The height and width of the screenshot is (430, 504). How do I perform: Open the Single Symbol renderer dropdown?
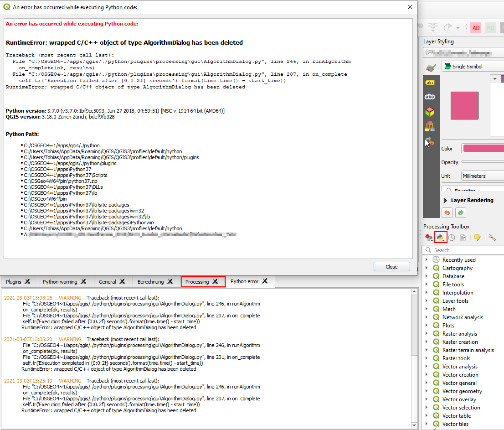click(473, 67)
